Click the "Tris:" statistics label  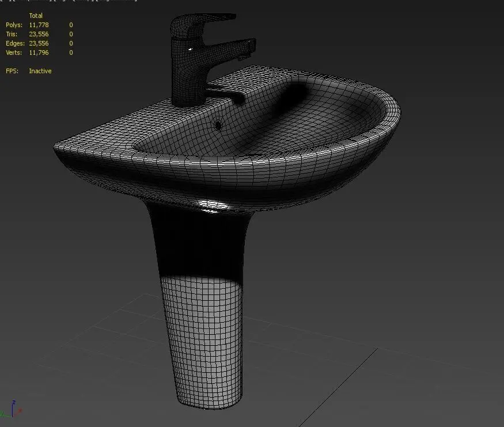click(12, 34)
